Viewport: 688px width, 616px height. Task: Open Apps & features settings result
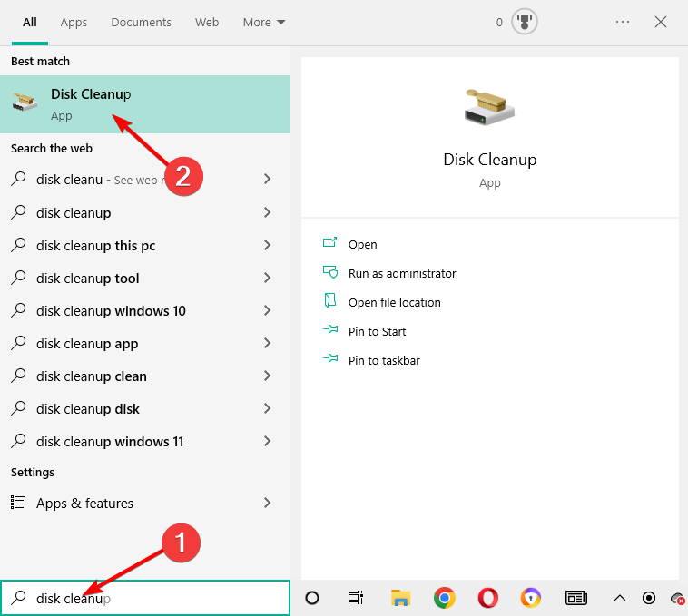click(x=145, y=503)
